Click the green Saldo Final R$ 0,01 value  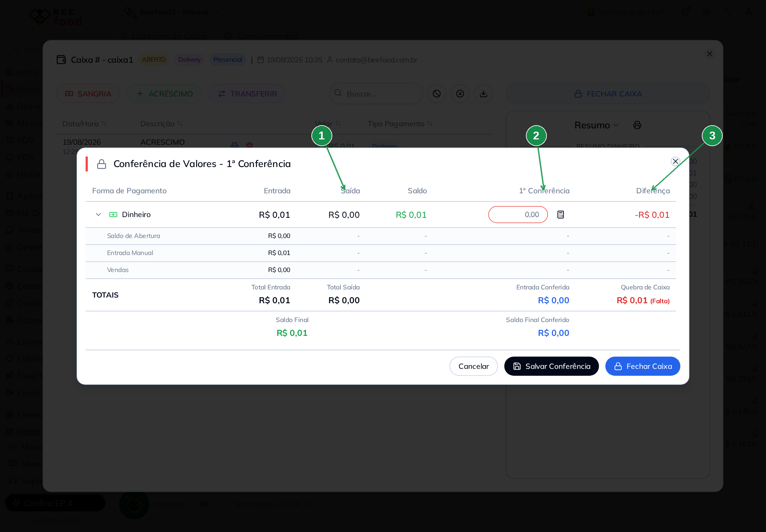coord(292,333)
